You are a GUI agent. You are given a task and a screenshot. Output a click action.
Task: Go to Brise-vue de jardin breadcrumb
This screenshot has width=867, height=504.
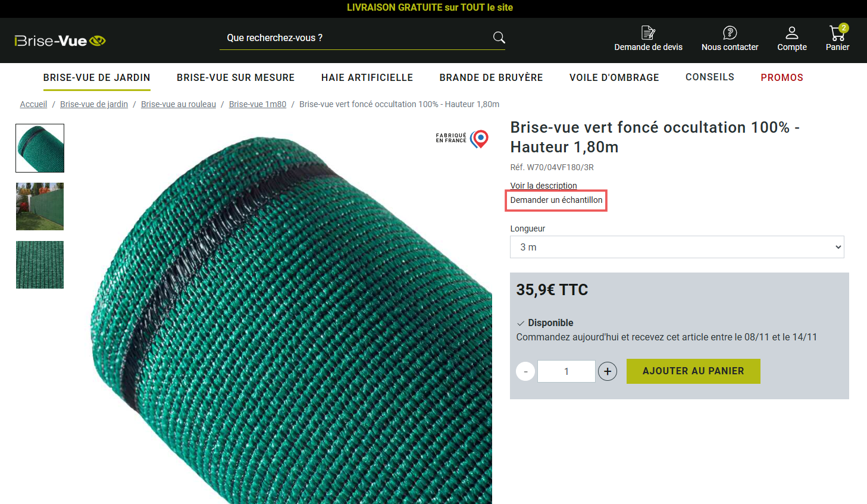coord(94,104)
